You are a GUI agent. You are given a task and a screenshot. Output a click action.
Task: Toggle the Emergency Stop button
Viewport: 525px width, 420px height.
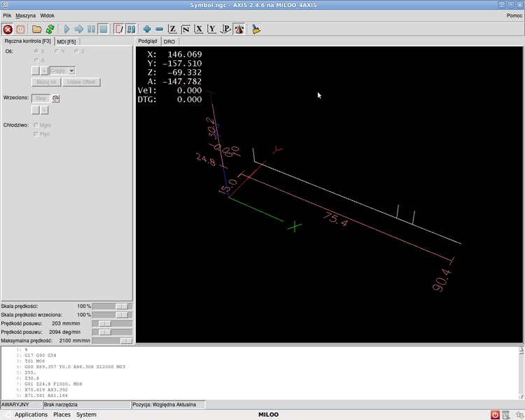(8, 29)
